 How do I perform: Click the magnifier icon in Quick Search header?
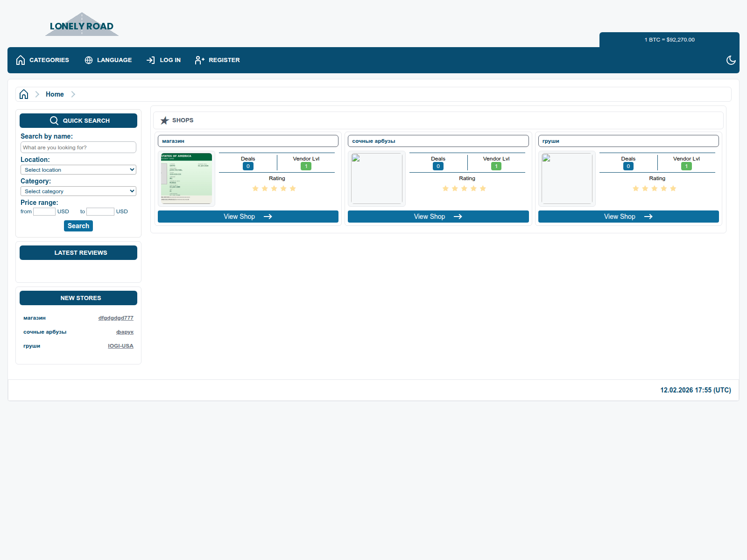point(54,120)
